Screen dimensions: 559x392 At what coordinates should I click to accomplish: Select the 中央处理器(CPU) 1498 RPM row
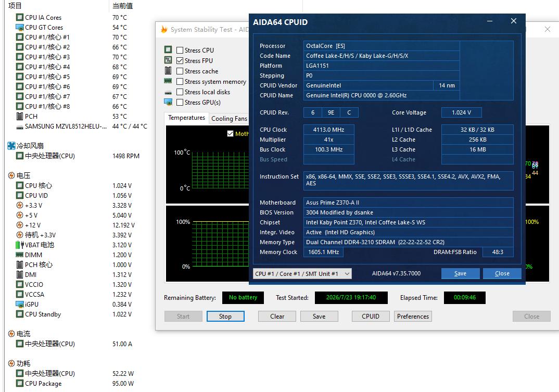tap(77, 156)
